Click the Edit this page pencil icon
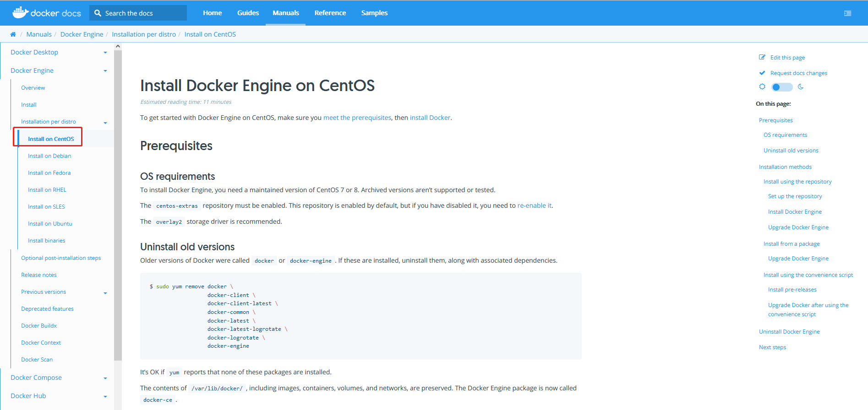868x410 pixels. click(x=762, y=57)
